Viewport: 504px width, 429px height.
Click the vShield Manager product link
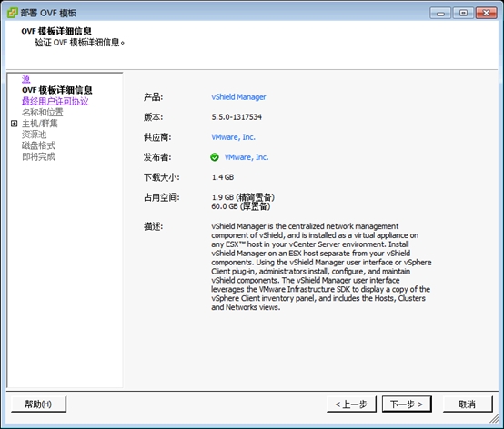(x=238, y=97)
